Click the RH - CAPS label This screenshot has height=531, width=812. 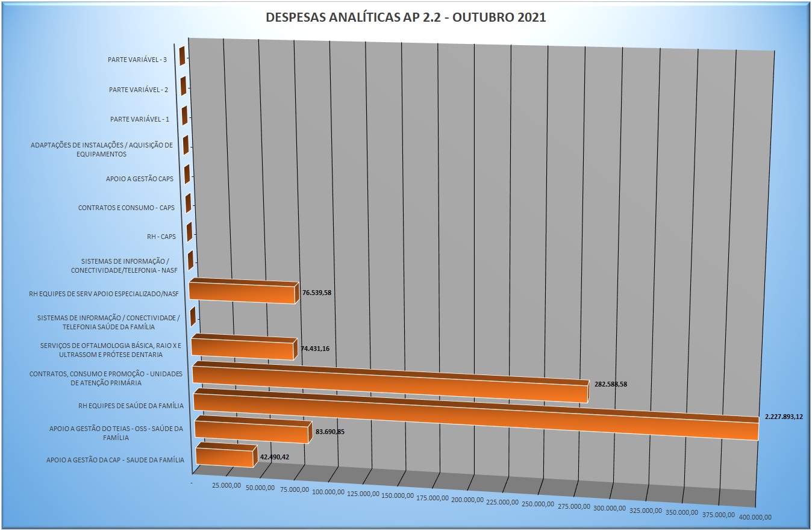161,237
